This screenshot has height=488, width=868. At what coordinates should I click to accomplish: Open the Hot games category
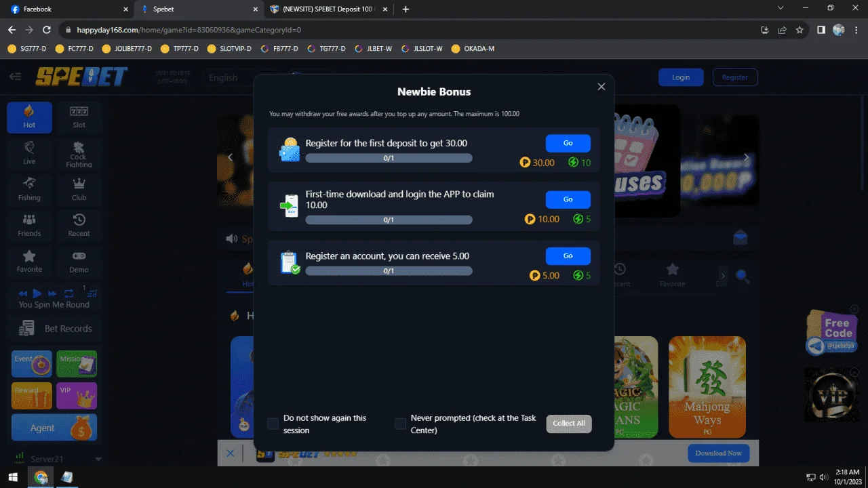click(29, 117)
